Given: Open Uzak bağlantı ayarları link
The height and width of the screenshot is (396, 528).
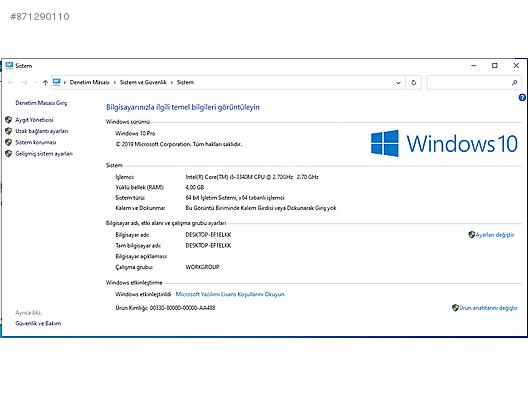Looking at the screenshot, I should pyautogui.click(x=42, y=131).
